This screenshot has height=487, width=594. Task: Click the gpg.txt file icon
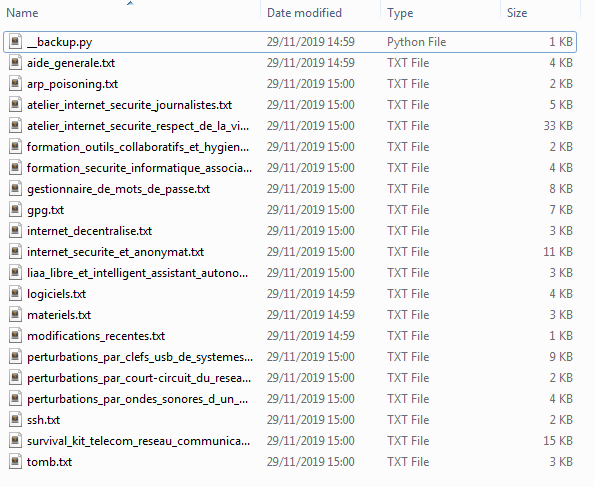click(15, 209)
